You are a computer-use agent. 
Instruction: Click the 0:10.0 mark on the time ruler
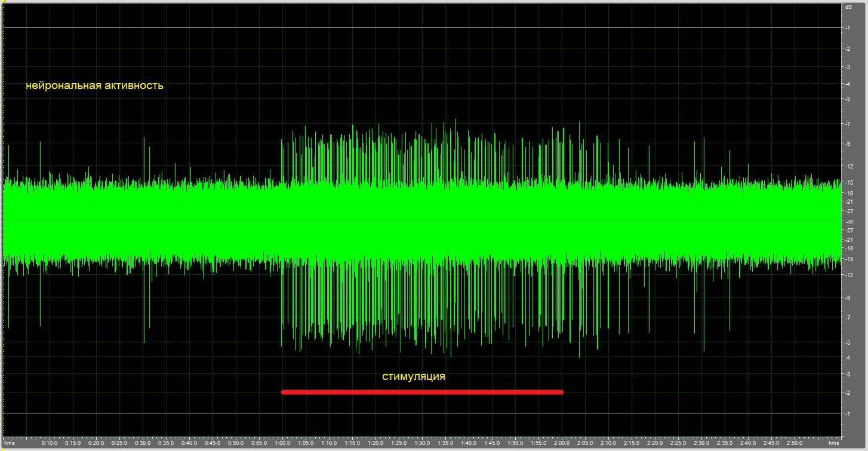tap(50, 443)
